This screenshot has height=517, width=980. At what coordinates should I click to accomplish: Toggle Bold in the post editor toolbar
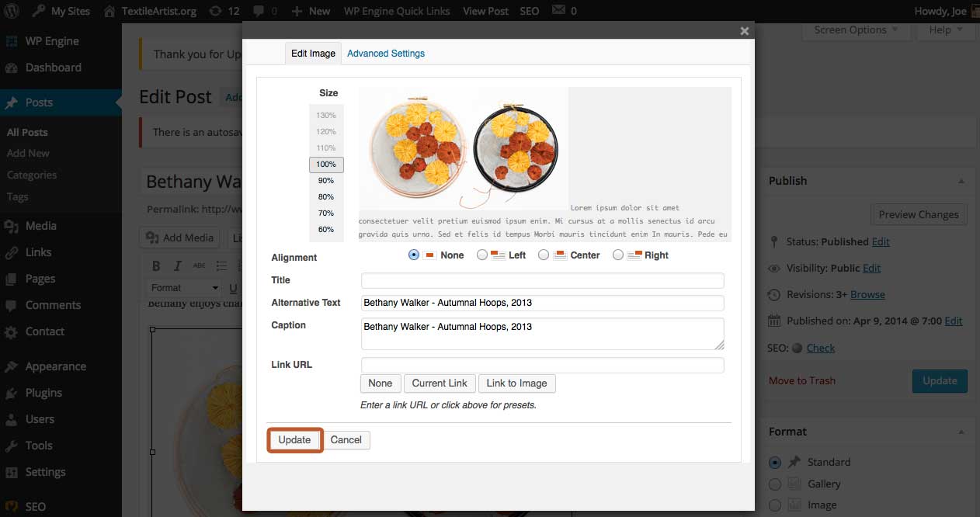tap(156, 266)
